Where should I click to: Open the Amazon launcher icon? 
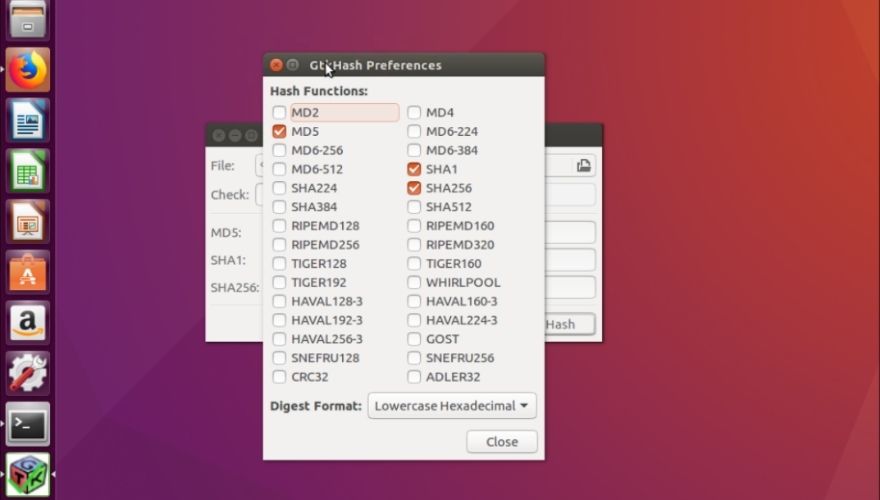pos(28,322)
